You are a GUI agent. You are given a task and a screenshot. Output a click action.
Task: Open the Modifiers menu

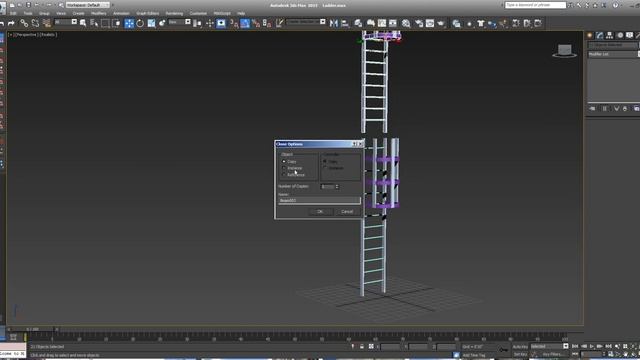(98, 13)
